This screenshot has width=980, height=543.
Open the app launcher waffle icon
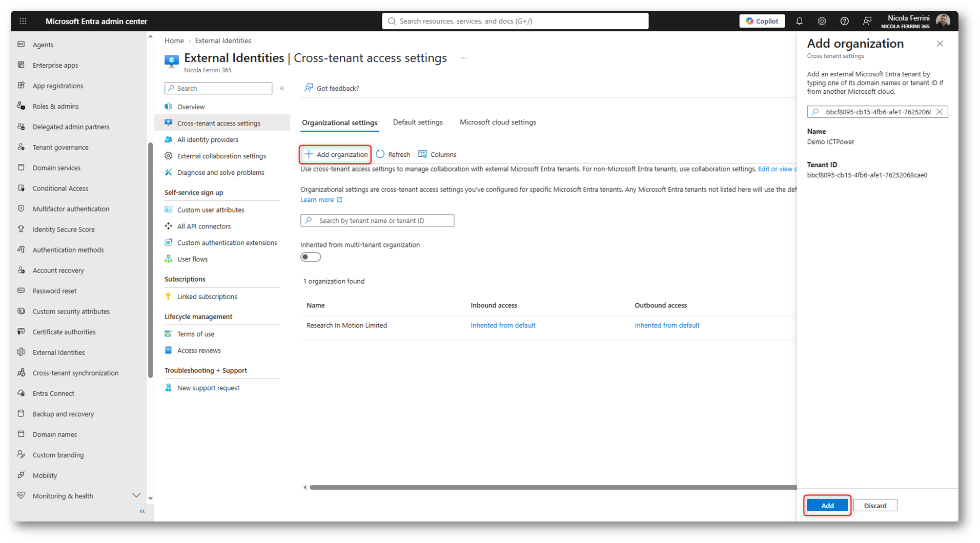point(23,21)
